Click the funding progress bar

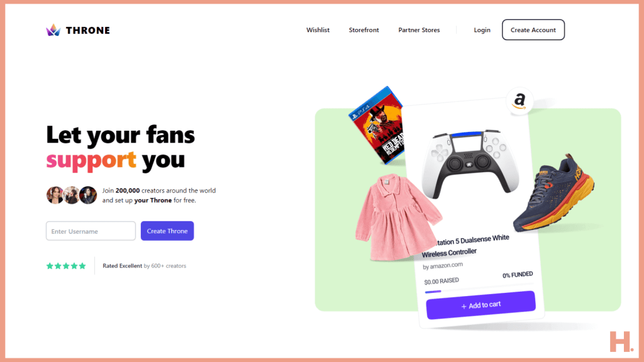tap(479, 288)
